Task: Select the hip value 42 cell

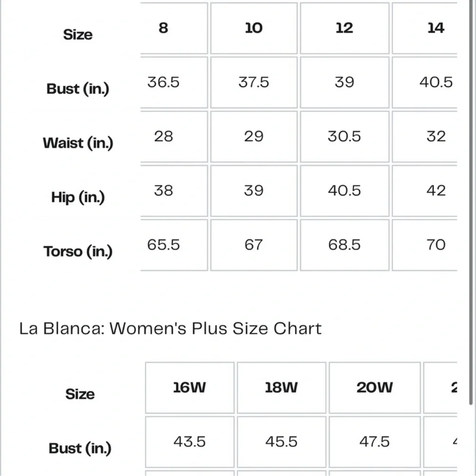Action: (435, 191)
